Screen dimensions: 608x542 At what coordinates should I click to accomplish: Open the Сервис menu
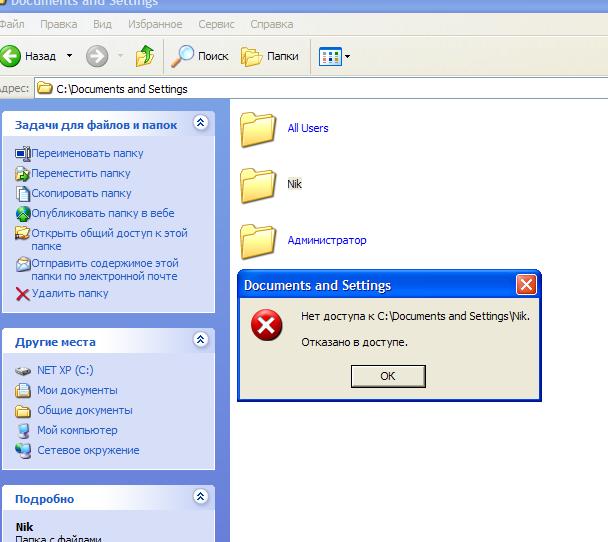point(216,23)
